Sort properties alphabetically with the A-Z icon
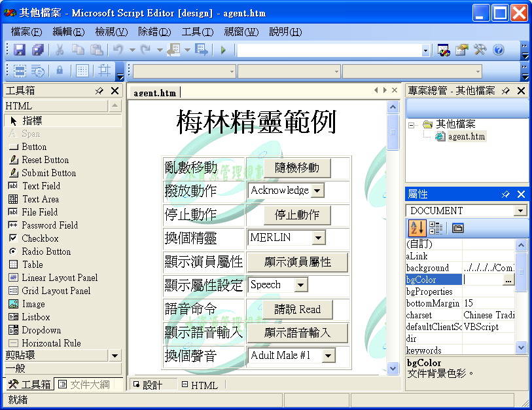This screenshot has height=410, width=532. (417, 228)
